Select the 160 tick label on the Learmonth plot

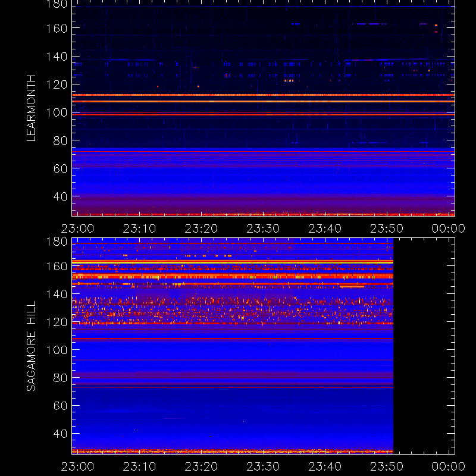pyautogui.click(x=57, y=29)
